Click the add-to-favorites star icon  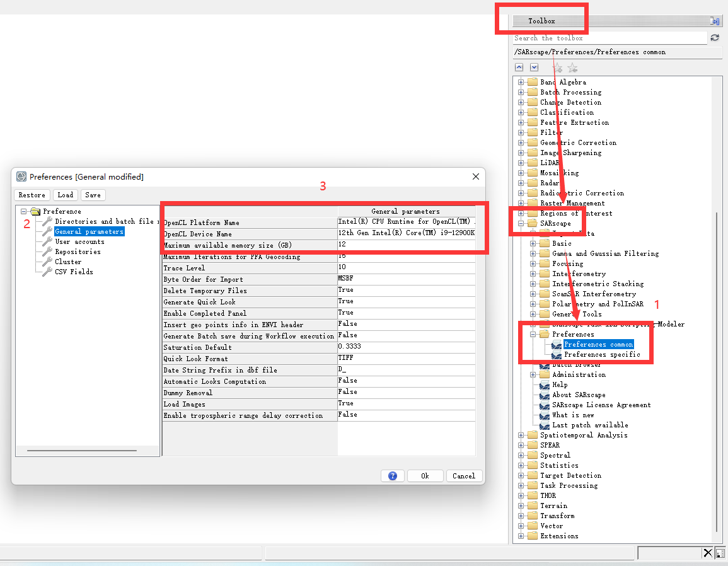[x=558, y=68]
